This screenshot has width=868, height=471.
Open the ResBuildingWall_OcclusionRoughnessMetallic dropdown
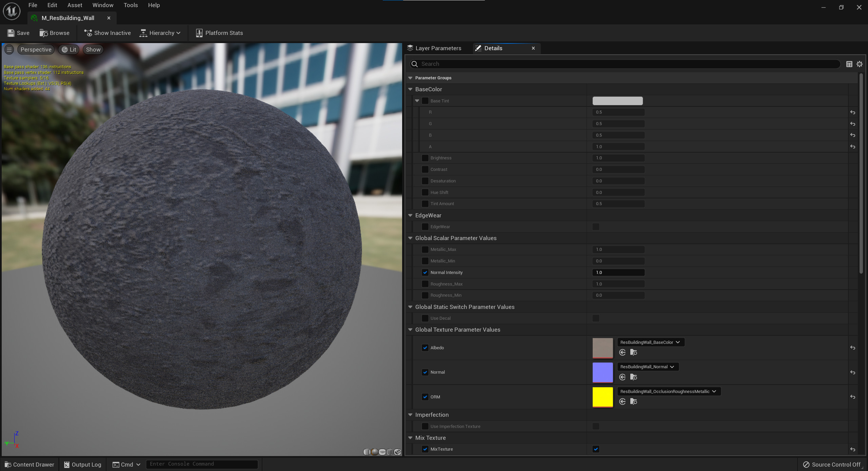pyautogui.click(x=669, y=391)
